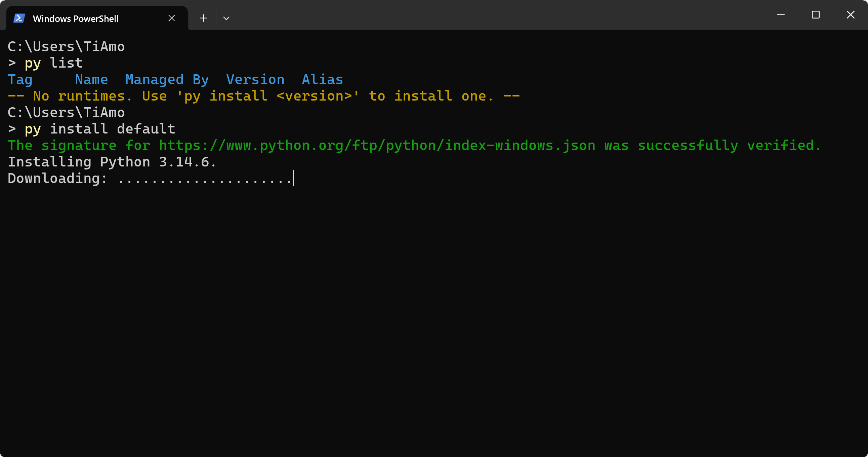Viewport: 868px width, 457px height.
Task: Close the terminal window
Action: 851,14
